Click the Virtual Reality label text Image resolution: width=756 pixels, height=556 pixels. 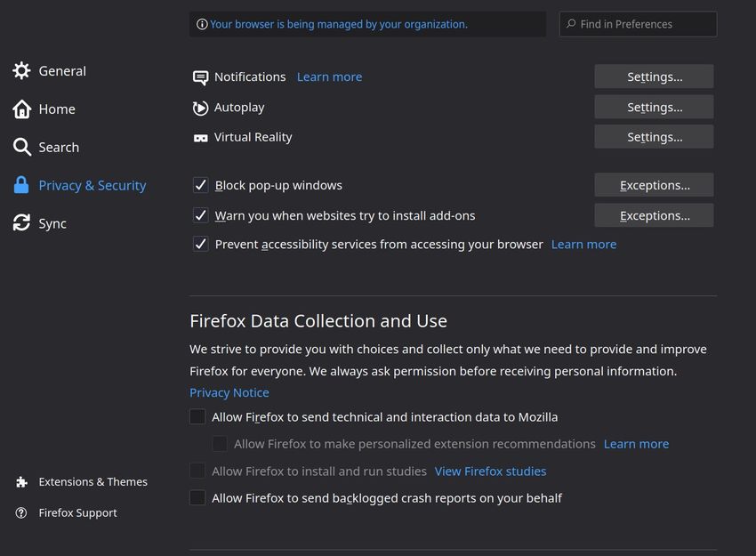pyautogui.click(x=253, y=137)
